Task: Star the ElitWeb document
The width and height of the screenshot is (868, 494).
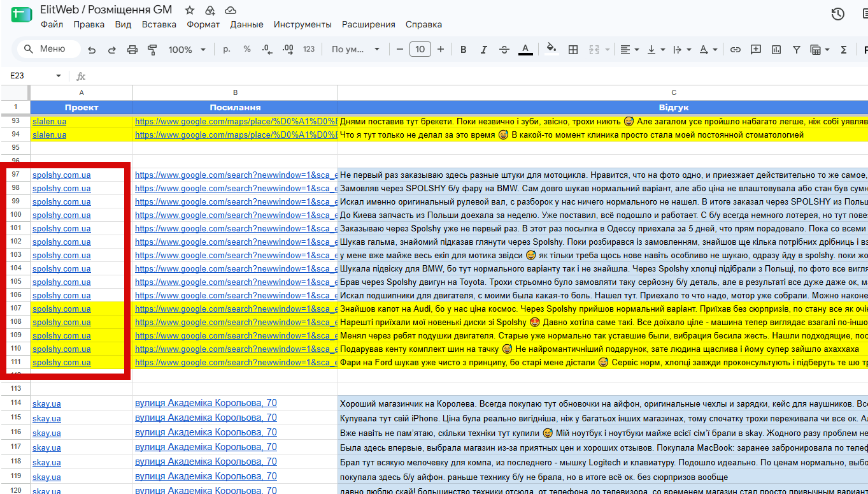Action: [x=189, y=10]
